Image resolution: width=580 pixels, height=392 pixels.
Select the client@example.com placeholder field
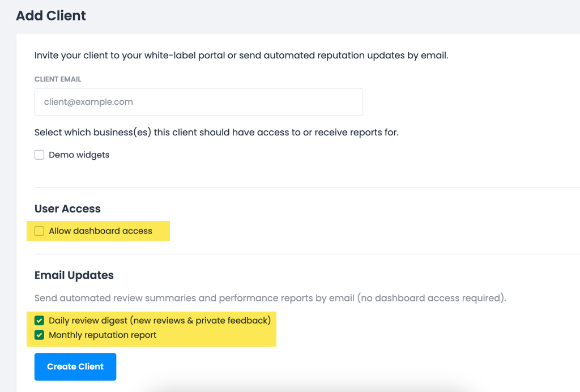coord(198,102)
